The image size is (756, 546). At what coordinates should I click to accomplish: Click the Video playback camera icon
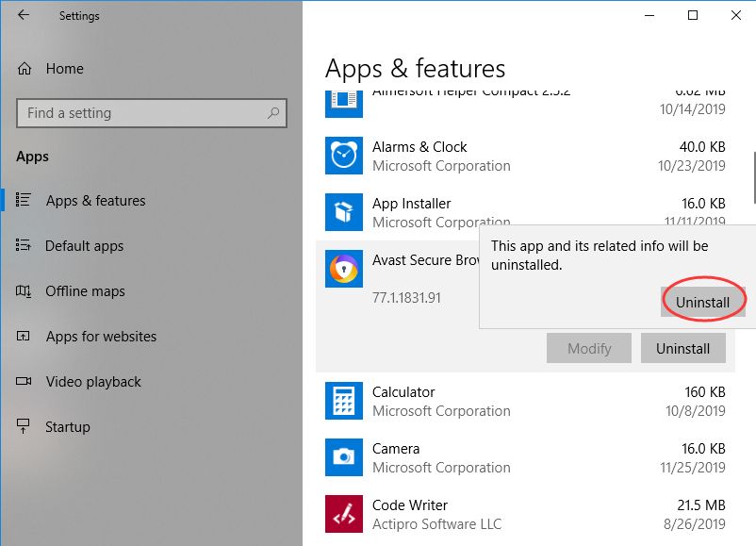coord(24,381)
